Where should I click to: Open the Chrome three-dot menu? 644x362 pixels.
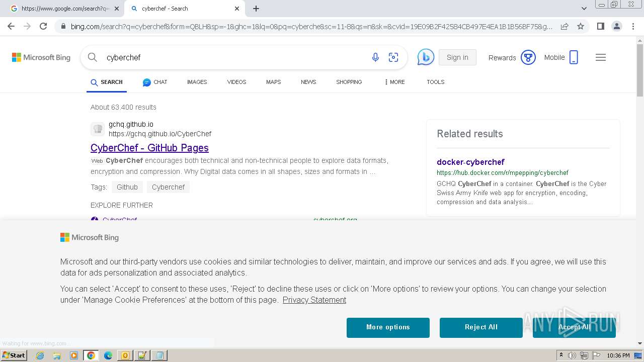(x=632, y=26)
